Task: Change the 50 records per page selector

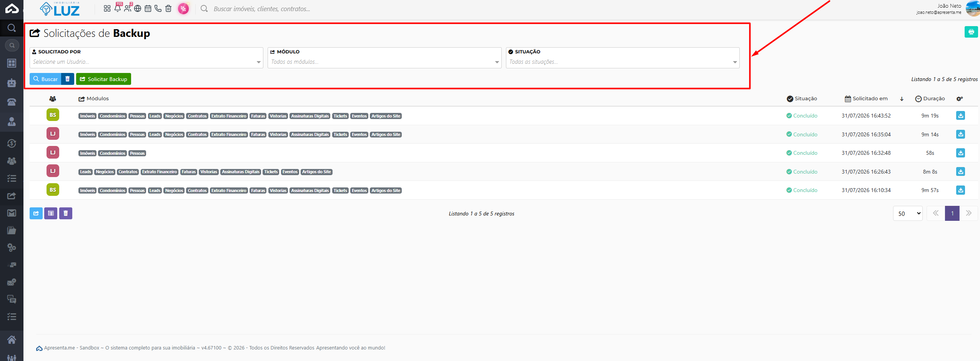Action: [x=907, y=214]
